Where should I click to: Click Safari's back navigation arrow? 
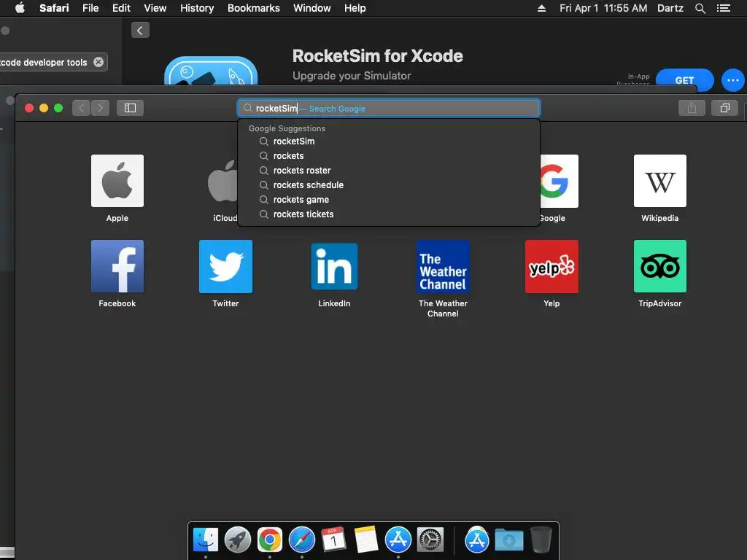click(x=82, y=108)
